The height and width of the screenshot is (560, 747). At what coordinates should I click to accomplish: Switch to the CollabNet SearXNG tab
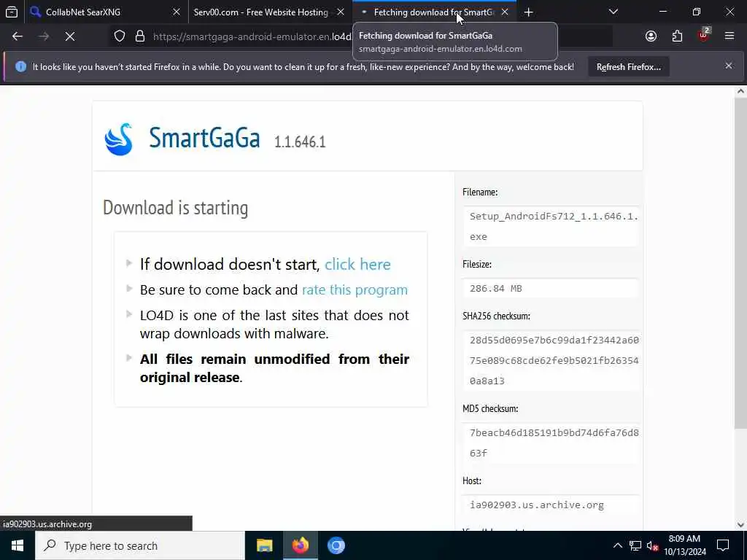tap(105, 12)
